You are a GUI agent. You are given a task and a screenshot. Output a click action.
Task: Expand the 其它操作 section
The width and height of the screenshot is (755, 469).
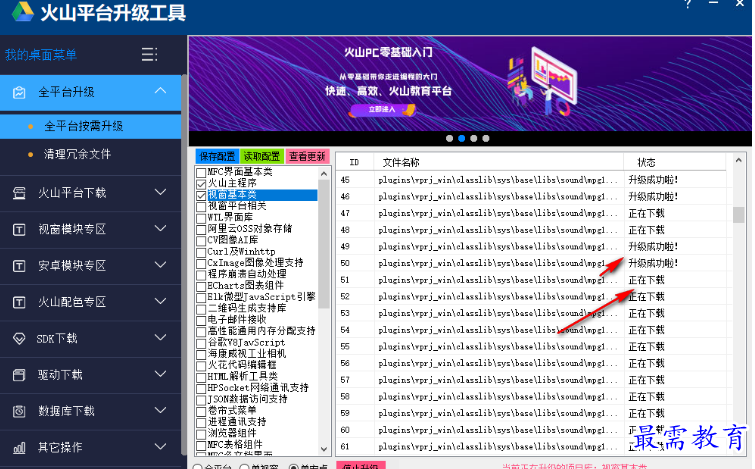coord(160,447)
